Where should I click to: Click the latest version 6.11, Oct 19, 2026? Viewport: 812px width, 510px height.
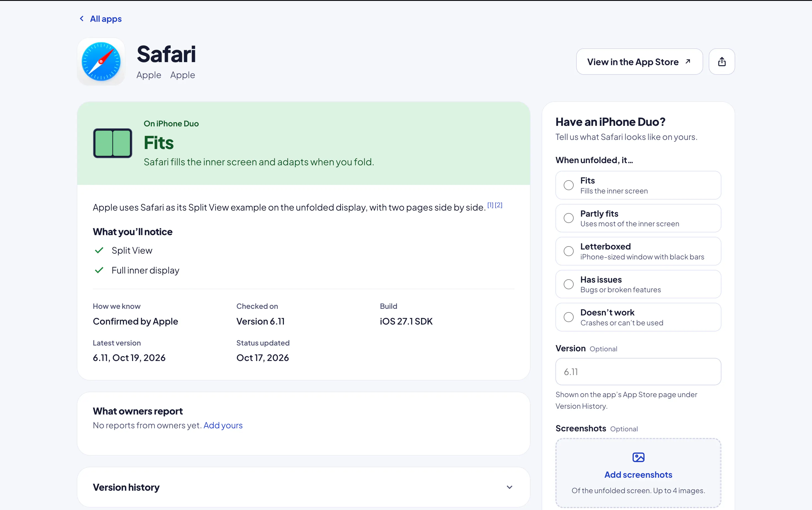[x=129, y=358]
